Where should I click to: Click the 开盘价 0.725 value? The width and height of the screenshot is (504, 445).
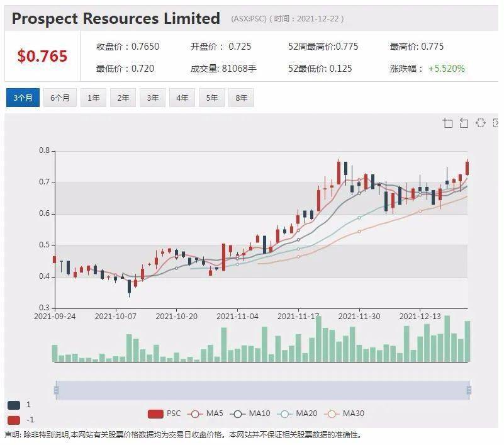click(x=220, y=47)
